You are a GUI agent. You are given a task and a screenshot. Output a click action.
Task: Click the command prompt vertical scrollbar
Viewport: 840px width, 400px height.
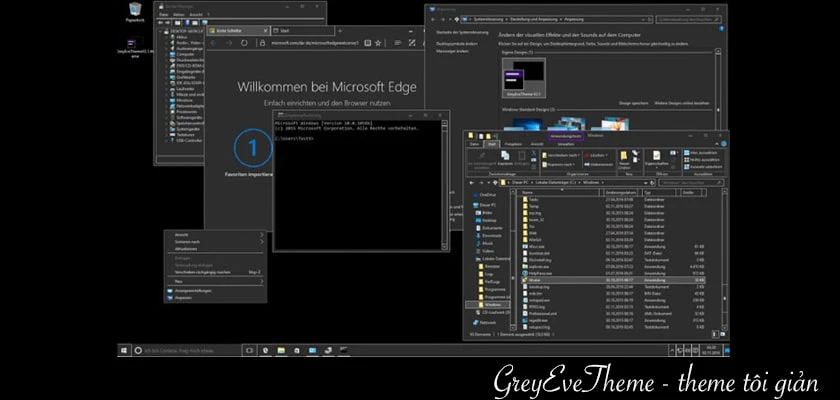point(445,185)
